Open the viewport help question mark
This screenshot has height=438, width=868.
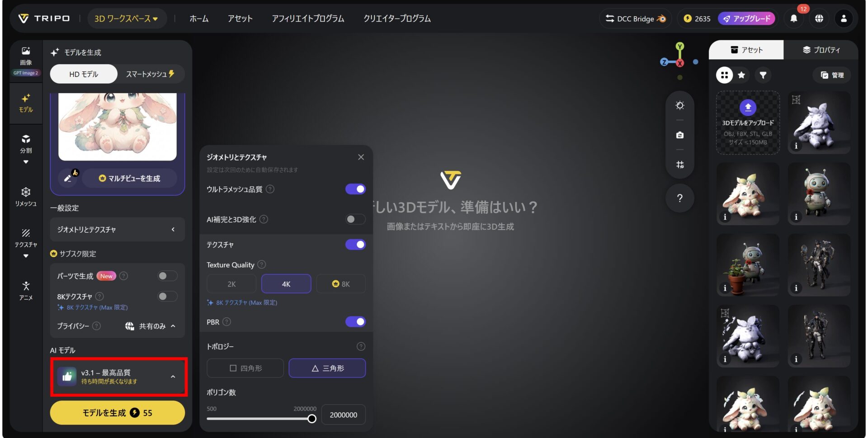click(x=680, y=198)
